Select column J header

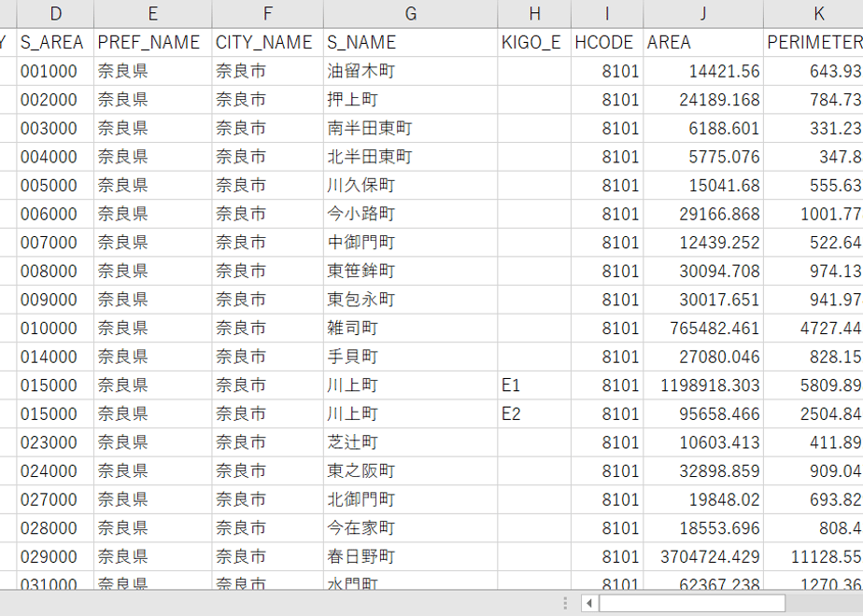coord(703,14)
